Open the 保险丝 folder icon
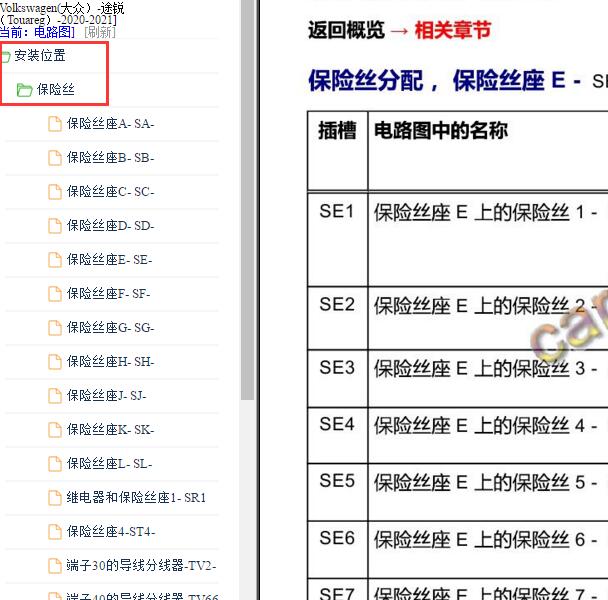The height and width of the screenshot is (600, 608). tap(24, 90)
